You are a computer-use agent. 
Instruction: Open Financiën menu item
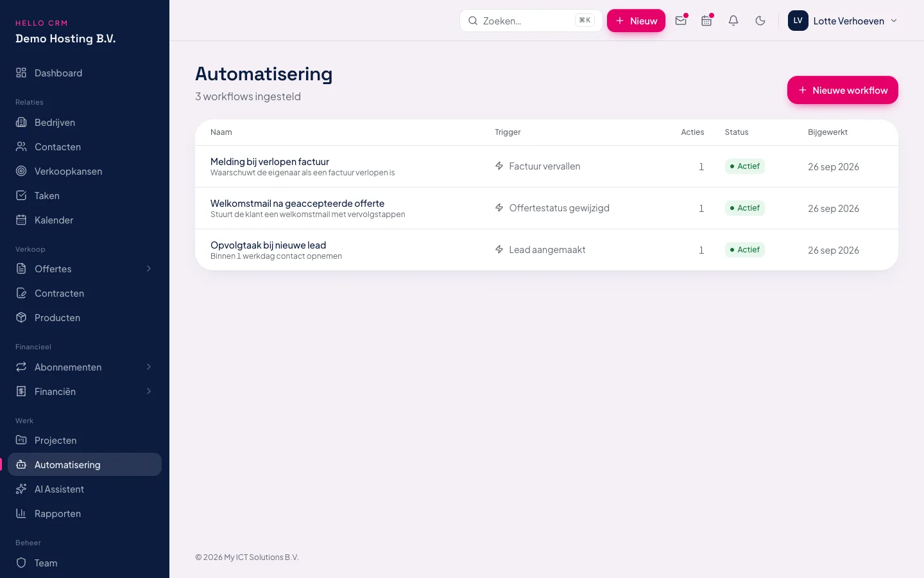tap(85, 391)
